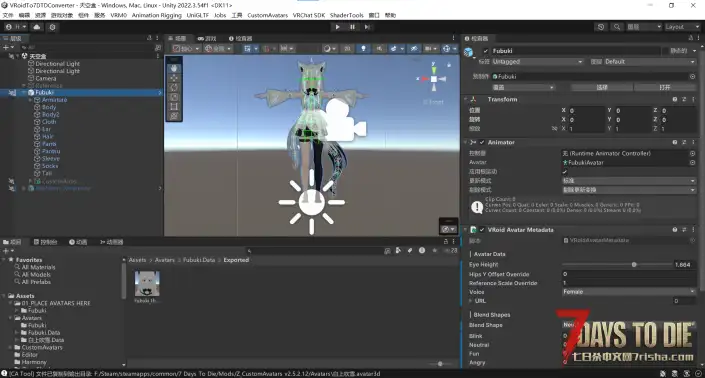Toggle apply root motion checkbox in Animator

click(565, 172)
